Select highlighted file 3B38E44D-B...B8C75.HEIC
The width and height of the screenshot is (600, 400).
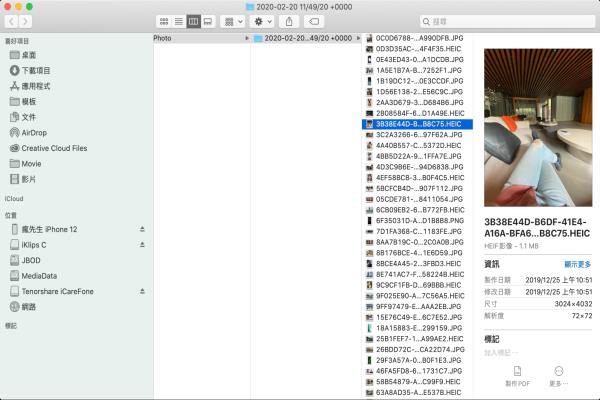point(417,124)
